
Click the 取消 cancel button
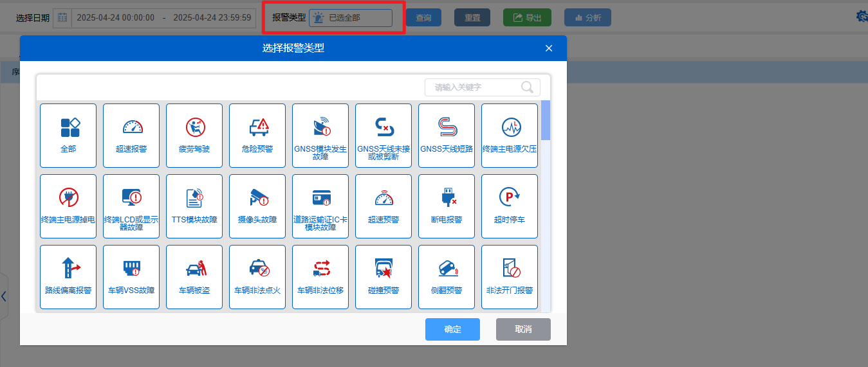523,329
